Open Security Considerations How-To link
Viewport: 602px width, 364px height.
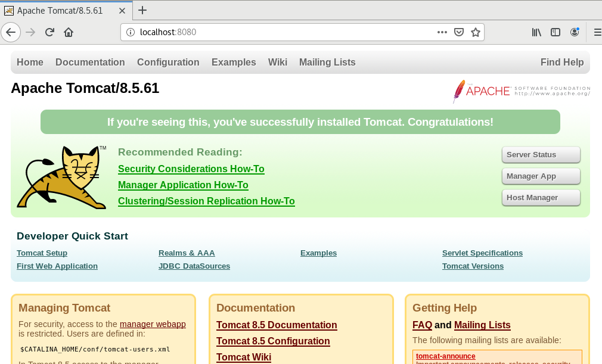click(191, 169)
